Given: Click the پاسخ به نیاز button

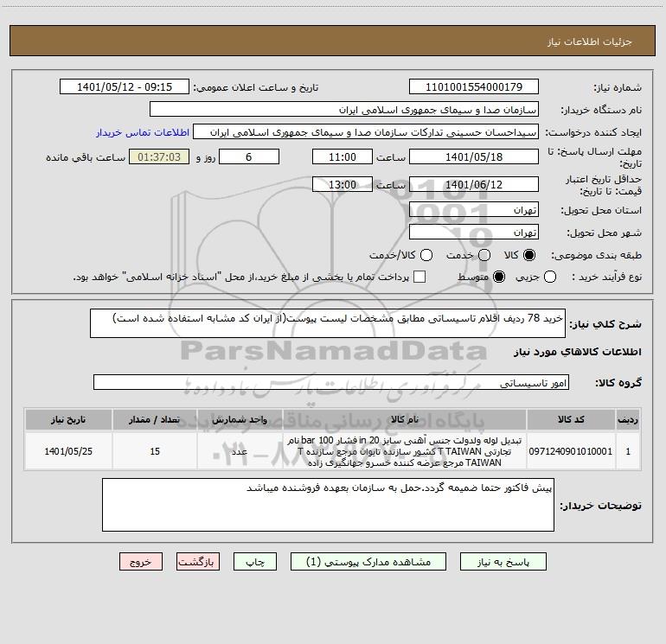Looking at the screenshot, I should pyautogui.click(x=503, y=562).
